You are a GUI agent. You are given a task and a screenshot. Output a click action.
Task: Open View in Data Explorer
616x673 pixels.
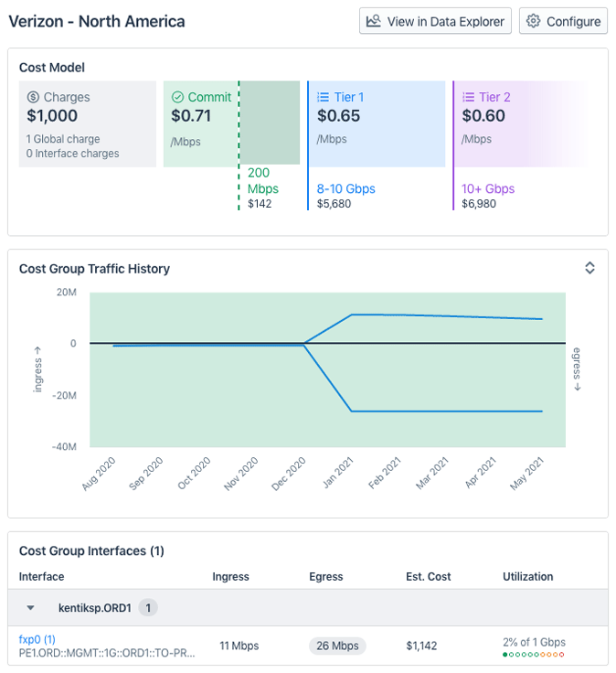click(x=435, y=21)
